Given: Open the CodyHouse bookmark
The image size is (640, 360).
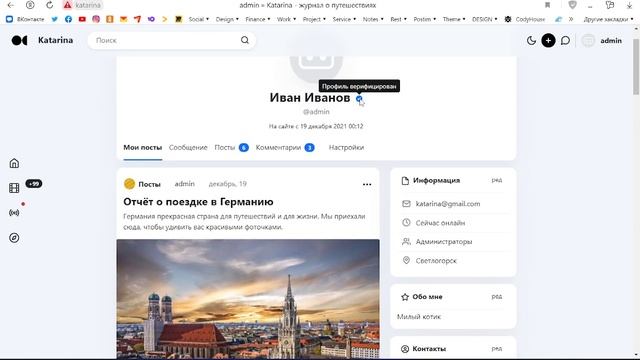Looking at the screenshot, I should point(525,19).
